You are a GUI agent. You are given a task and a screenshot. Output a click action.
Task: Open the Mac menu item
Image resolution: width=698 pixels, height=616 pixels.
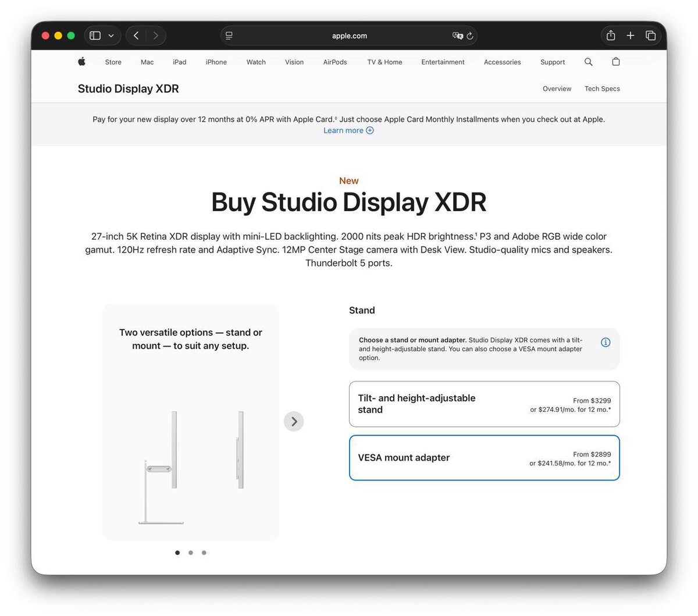[147, 62]
